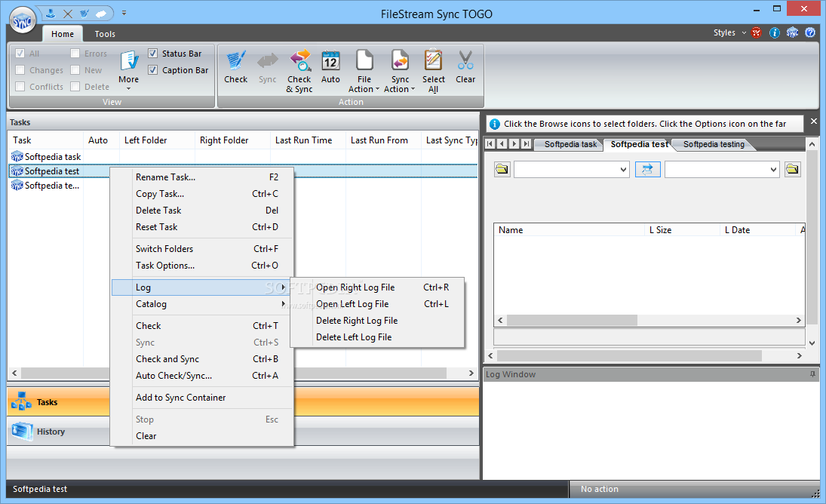Sort by Left Folder column header

tap(157, 140)
